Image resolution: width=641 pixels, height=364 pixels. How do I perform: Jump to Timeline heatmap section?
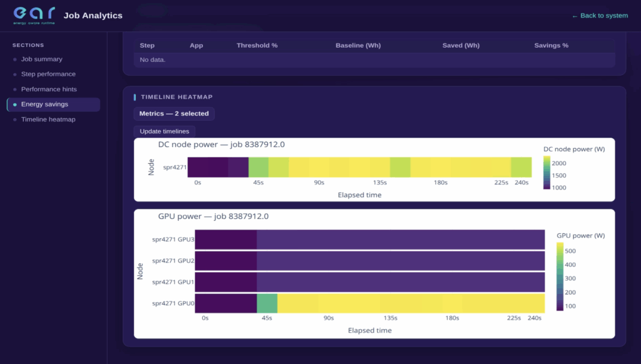[48, 119]
